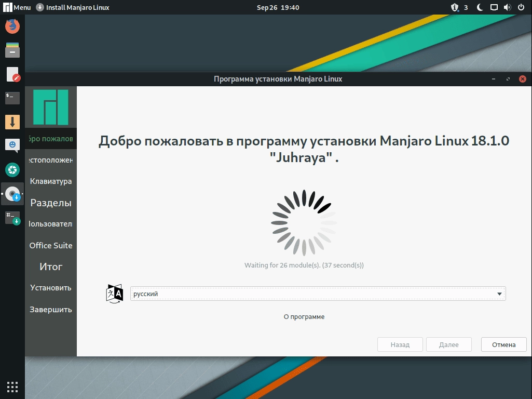Open the chat smiley dock icon
532x399 pixels.
click(12, 145)
